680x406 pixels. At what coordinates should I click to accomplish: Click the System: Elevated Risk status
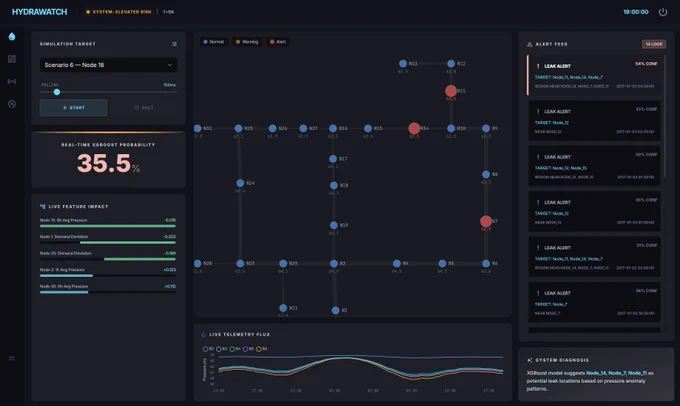119,12
